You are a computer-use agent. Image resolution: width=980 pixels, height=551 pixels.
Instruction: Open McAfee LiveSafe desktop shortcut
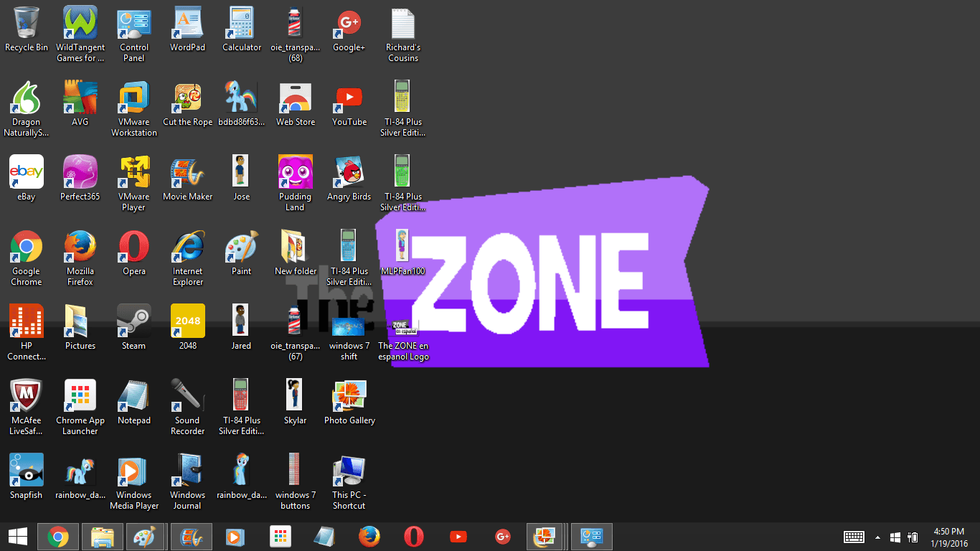(27, 408)
